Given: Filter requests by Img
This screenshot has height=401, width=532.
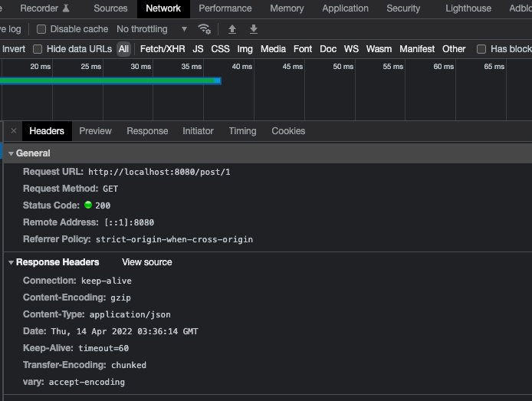Looking at the screenshot, I should [245, 49].
